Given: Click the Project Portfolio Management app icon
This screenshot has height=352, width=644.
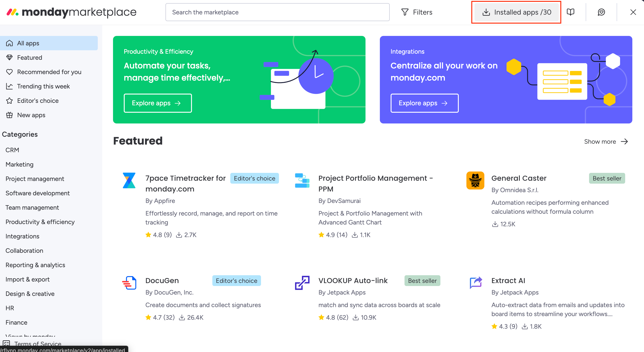Looking at the screenshot, I should (x=302, y=180).
